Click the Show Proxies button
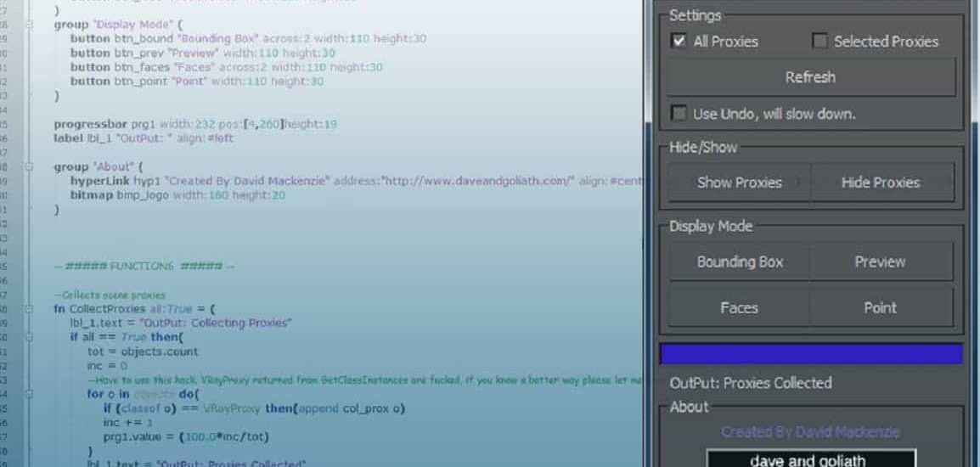980x467 pixels. tap(739, 183)
